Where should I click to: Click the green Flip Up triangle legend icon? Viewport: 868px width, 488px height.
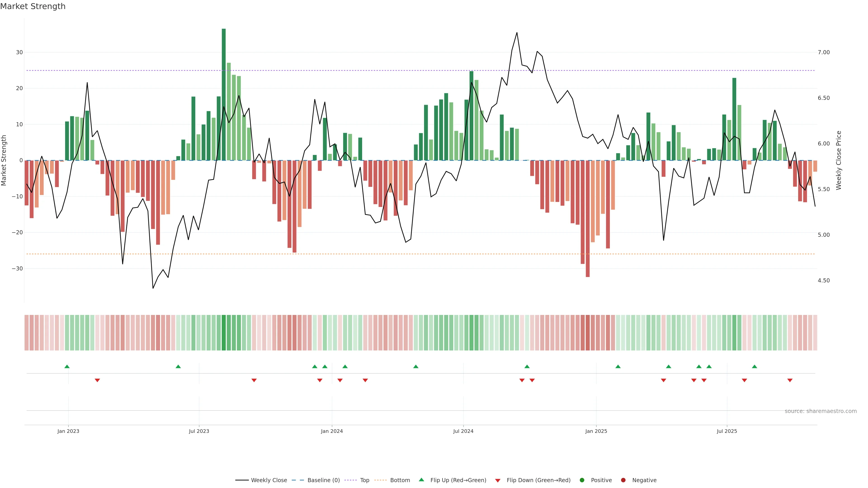pyautogui.click(x=421, y=480)
